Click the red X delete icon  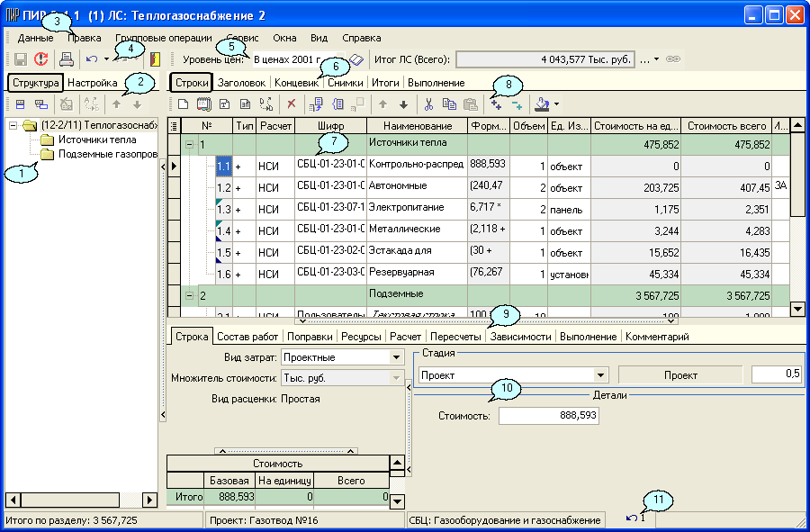coord(292,104)
